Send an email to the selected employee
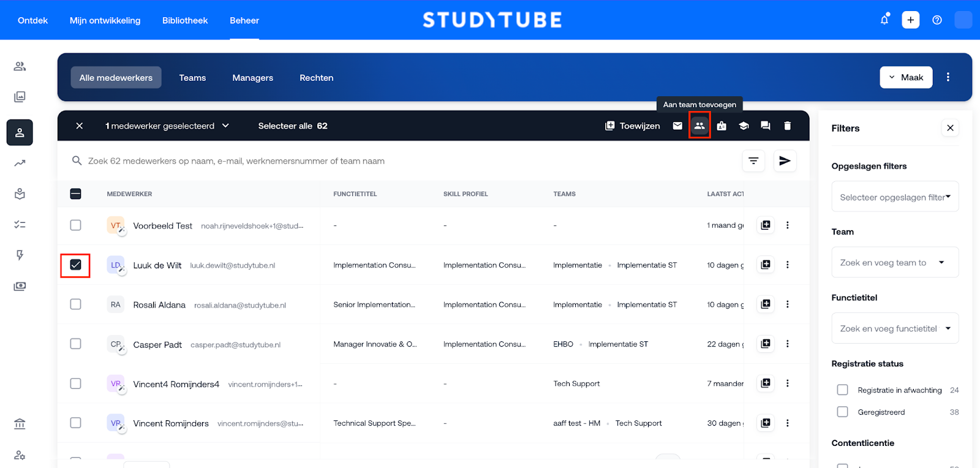Image resolution: width=980 pixels, height=468 pixels. (677, 126)
